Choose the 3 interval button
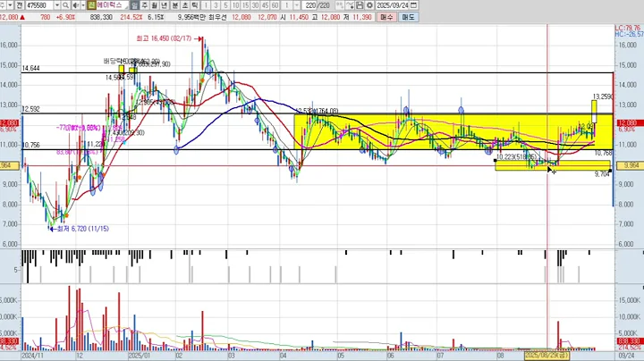 (216, 5)
